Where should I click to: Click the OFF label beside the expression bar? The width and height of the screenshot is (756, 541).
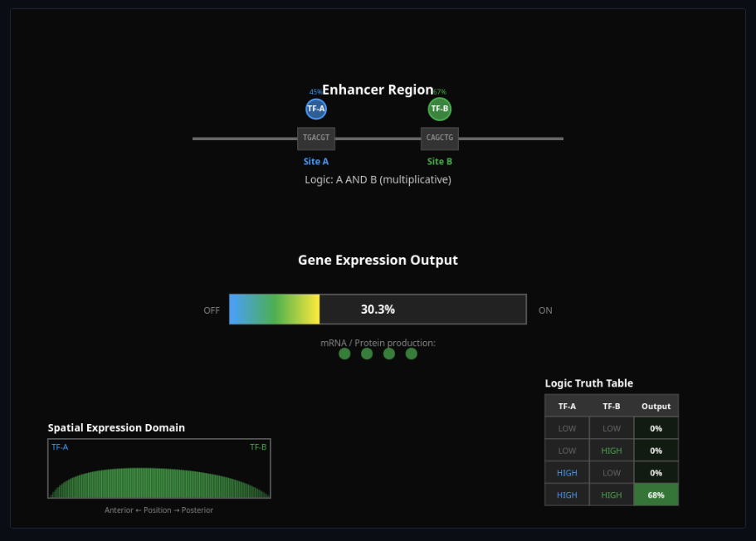pyautogui.click(x=212, y=310)
